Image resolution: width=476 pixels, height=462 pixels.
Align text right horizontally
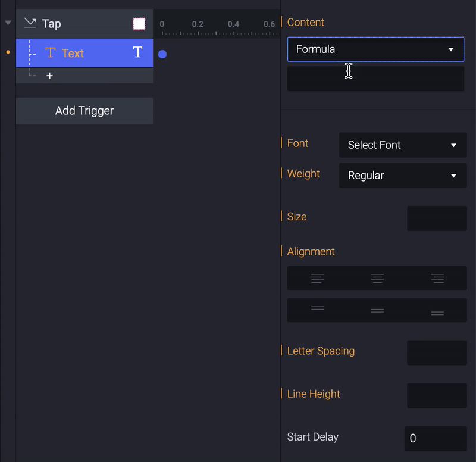(437, 278)
